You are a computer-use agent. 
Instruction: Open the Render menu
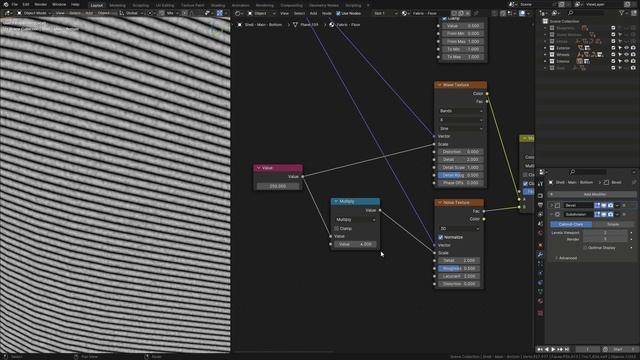tap(40, 4)
